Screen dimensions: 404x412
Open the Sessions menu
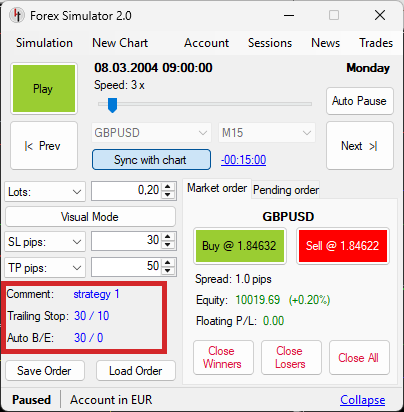270,43
